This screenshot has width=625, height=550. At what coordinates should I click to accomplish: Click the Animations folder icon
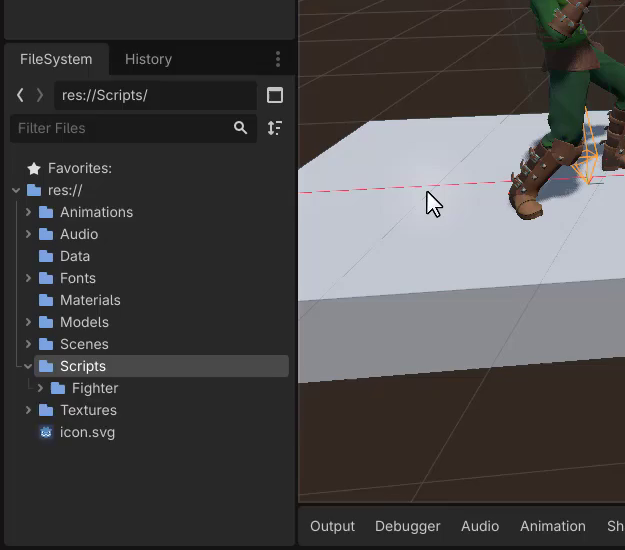(46, 212)
